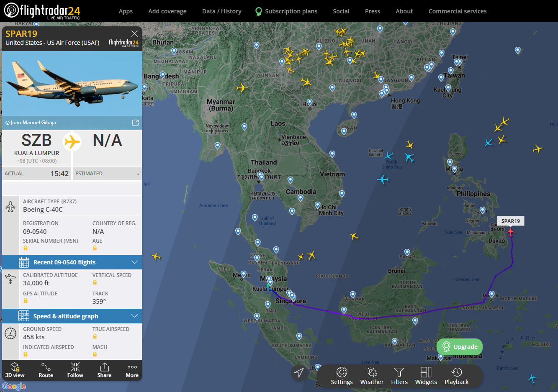Open the Widgets panel
Image resolution: width=558 pixels, height=392 pixels.
click(x=426, y=376)
